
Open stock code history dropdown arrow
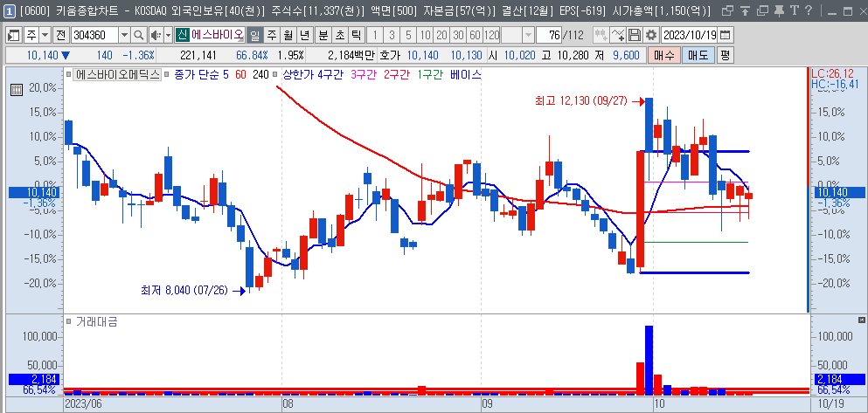124,36
